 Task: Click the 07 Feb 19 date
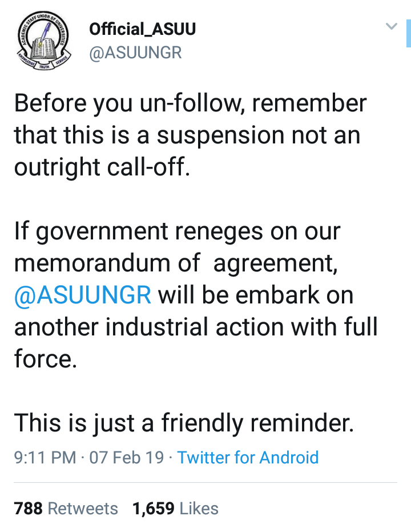[127, 457]
